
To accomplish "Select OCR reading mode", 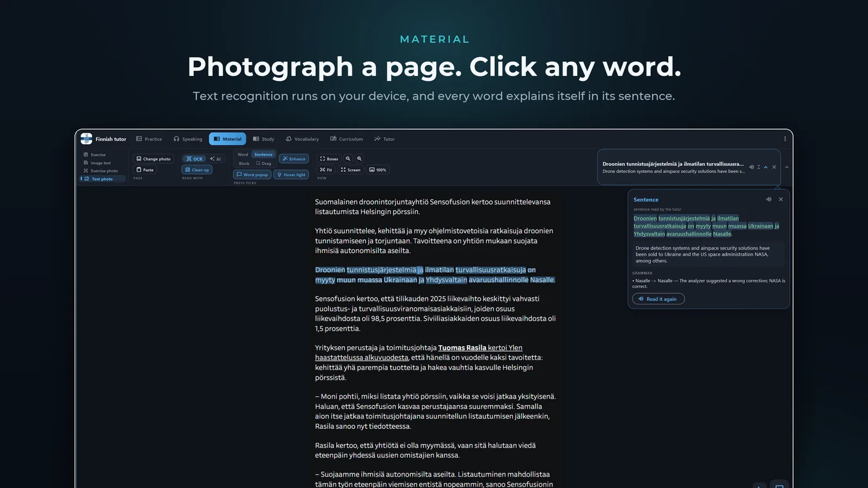I will coord(194,159).
